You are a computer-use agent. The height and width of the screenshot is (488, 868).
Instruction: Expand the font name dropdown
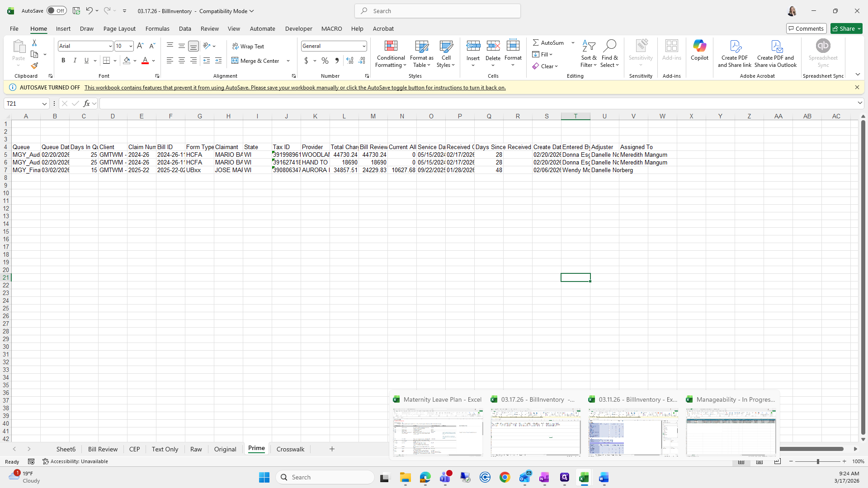110,46
